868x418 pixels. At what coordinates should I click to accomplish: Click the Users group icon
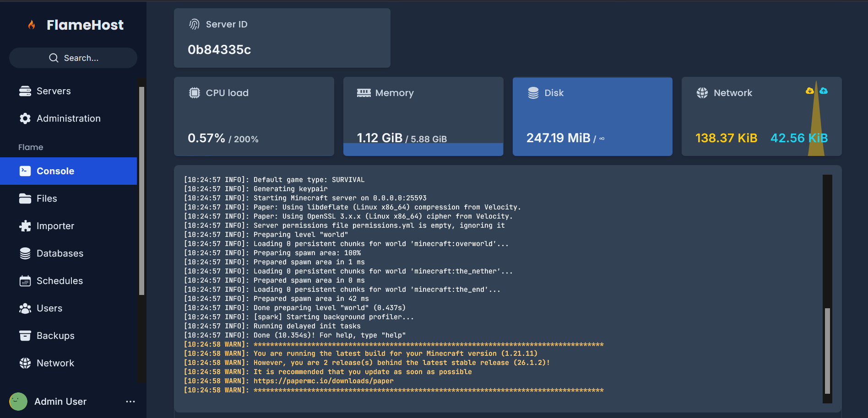pos(25,308)
